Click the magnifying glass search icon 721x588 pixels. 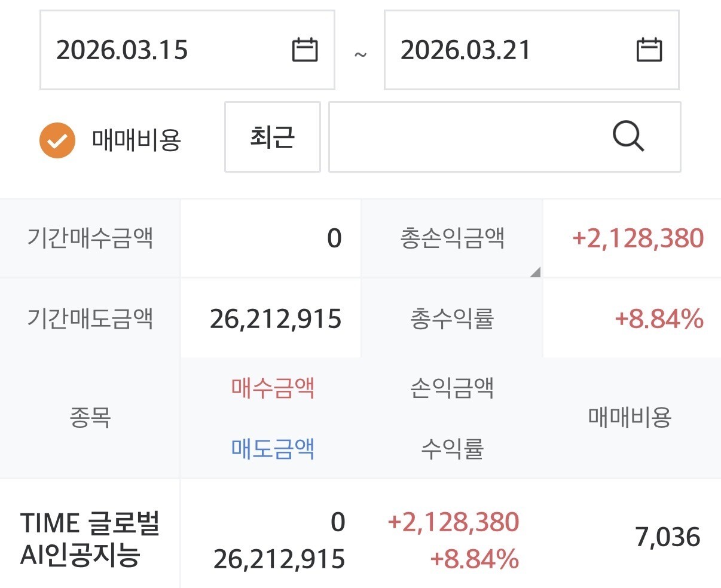[628, 137]
